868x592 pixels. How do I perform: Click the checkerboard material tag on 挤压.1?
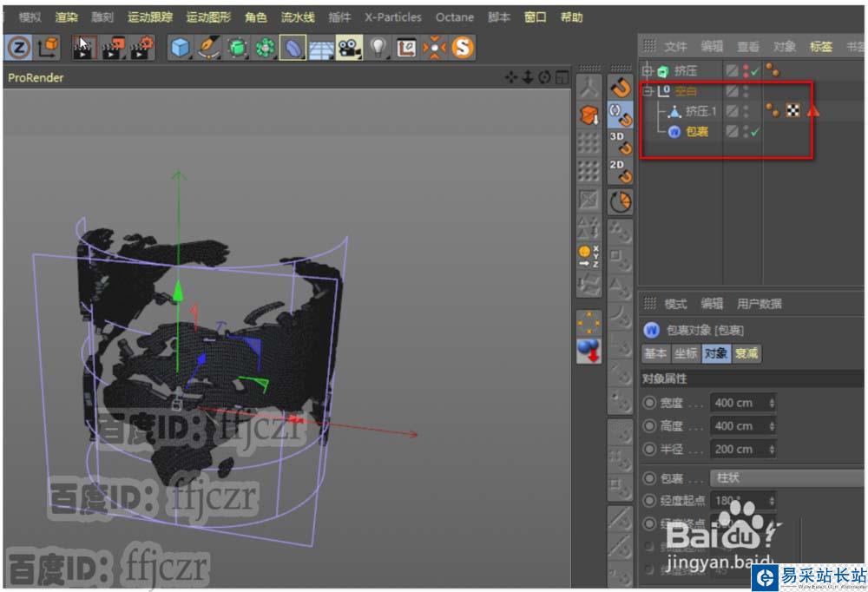click(x=792, y=110)
